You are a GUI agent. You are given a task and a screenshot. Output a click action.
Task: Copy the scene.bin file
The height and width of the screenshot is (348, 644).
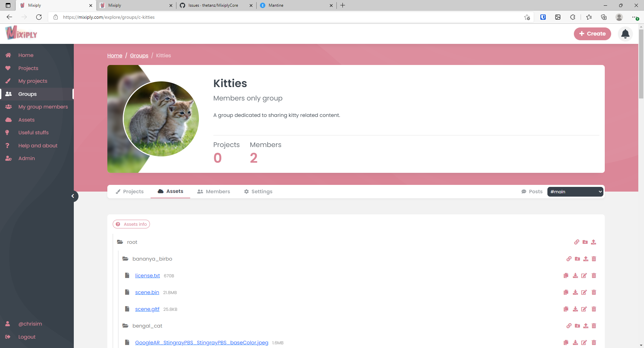pos(566,292)
